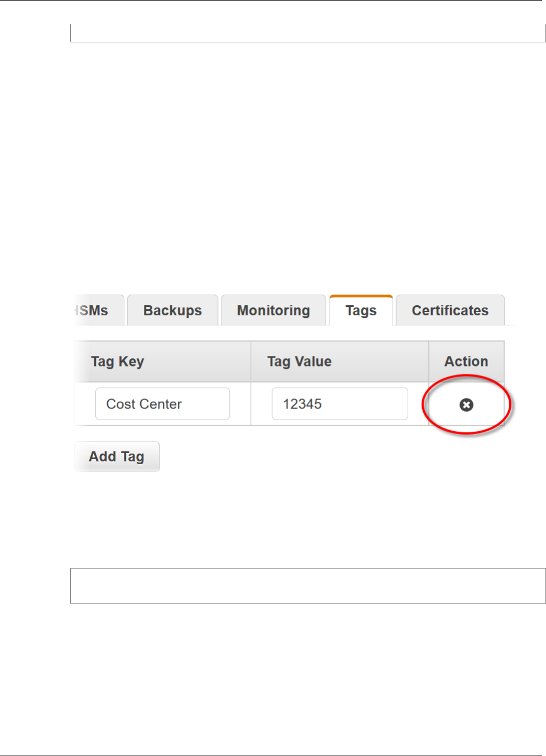Click the Action column header

(466, 362)
